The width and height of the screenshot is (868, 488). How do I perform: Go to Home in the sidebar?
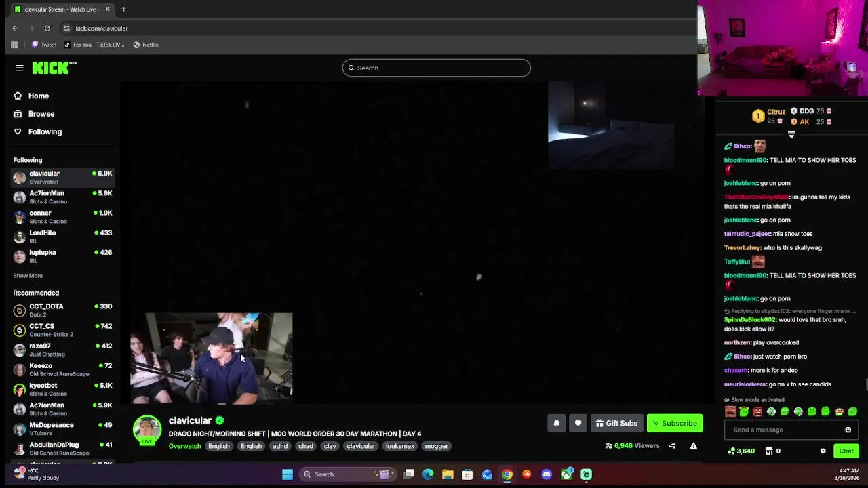click(x=31, y=96)
